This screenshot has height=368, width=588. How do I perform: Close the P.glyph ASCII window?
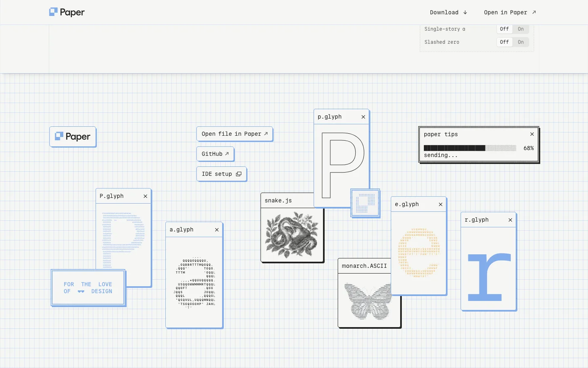(x=145, y=196)
